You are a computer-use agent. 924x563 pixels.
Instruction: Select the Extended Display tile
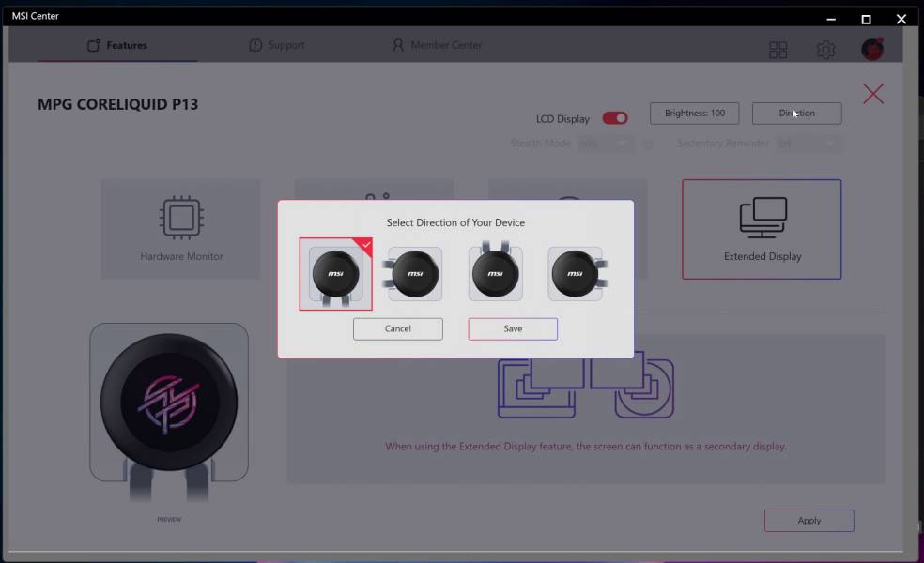(762, 229)
